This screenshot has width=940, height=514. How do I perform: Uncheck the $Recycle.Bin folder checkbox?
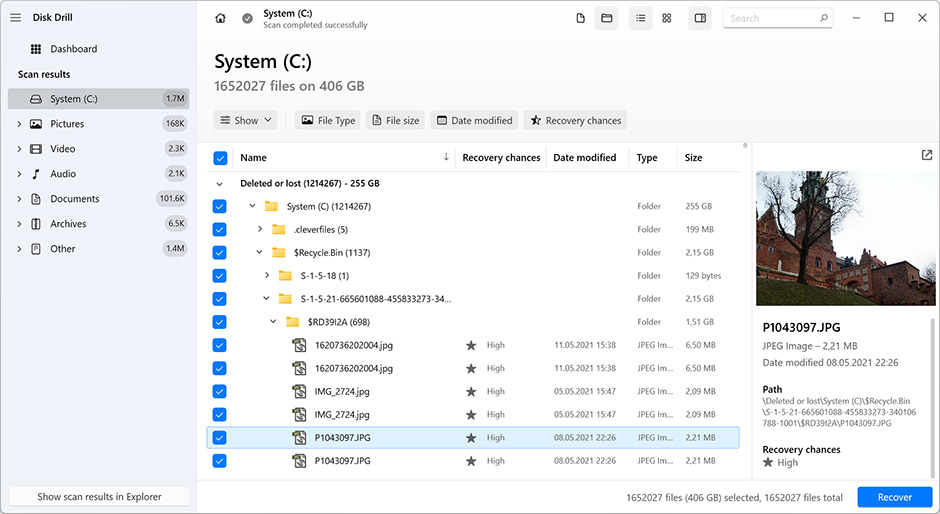[x=220, y=252]
